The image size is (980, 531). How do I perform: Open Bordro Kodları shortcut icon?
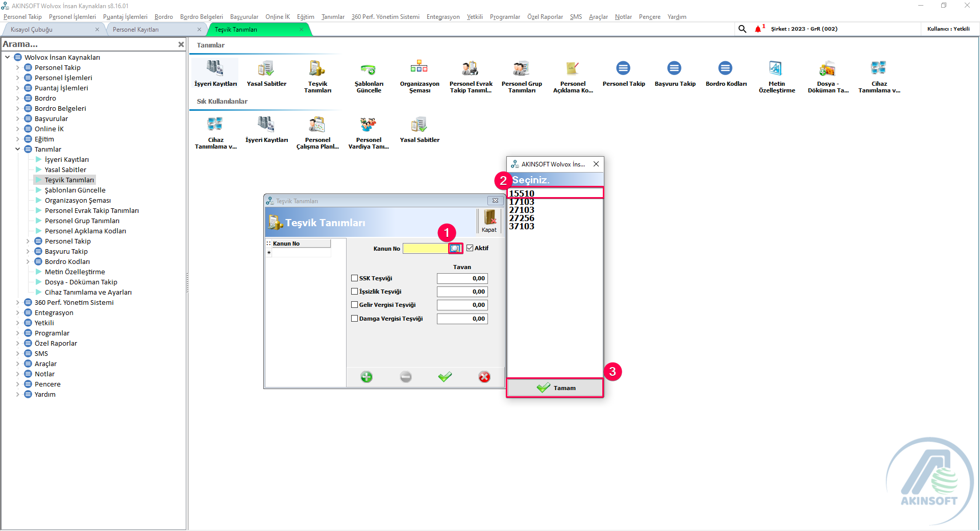point(725,74)
